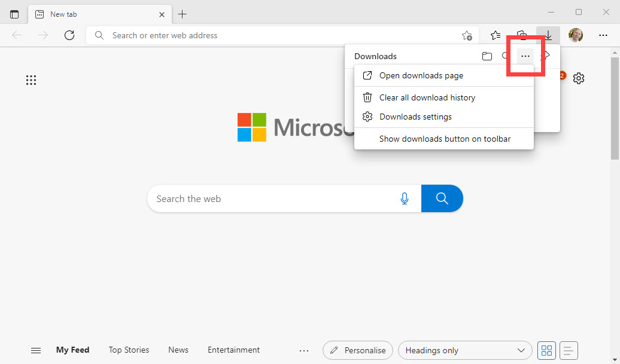Click the tab actions menu icon

pos(14,14)
